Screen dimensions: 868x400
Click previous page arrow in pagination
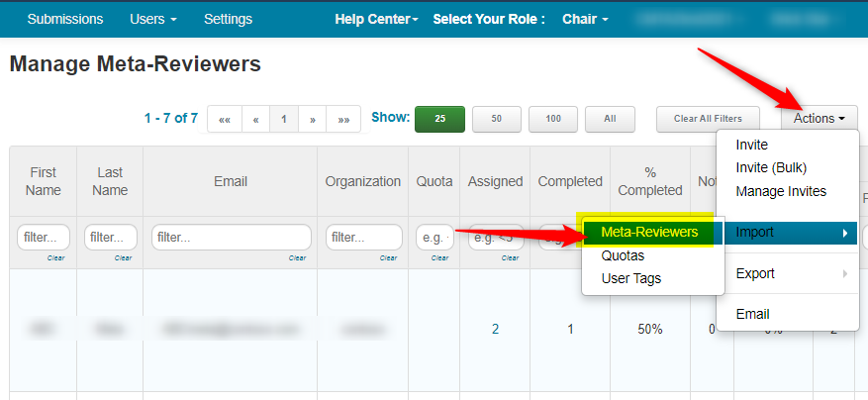coord(255,119)
